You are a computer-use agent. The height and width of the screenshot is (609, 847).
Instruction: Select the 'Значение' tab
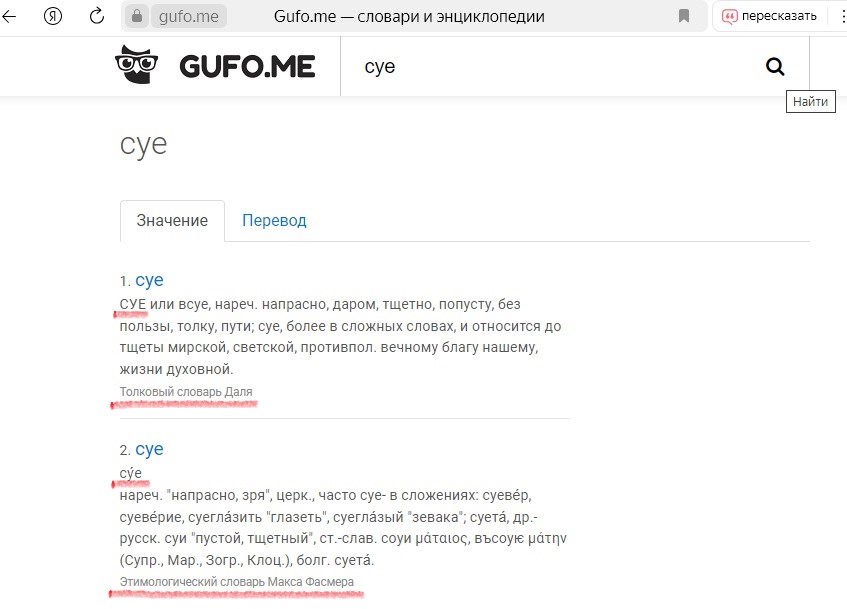(x=172, y=221)
